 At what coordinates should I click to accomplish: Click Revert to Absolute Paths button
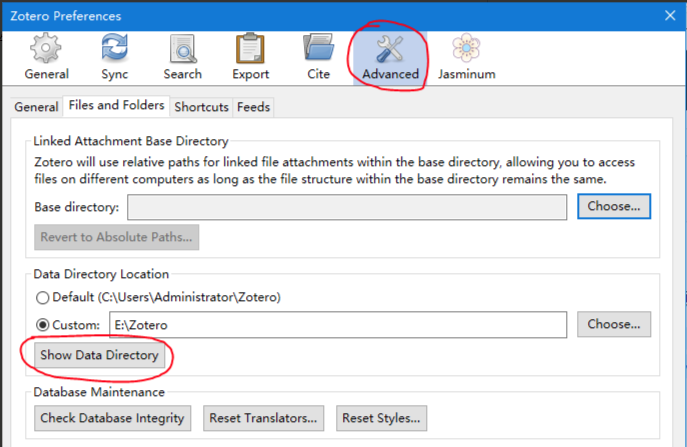pyautogui.click(x=117, y=237)
